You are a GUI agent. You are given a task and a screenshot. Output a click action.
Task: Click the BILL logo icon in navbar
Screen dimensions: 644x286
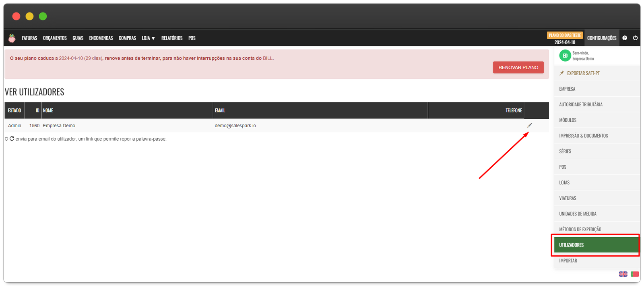(12, 38)
